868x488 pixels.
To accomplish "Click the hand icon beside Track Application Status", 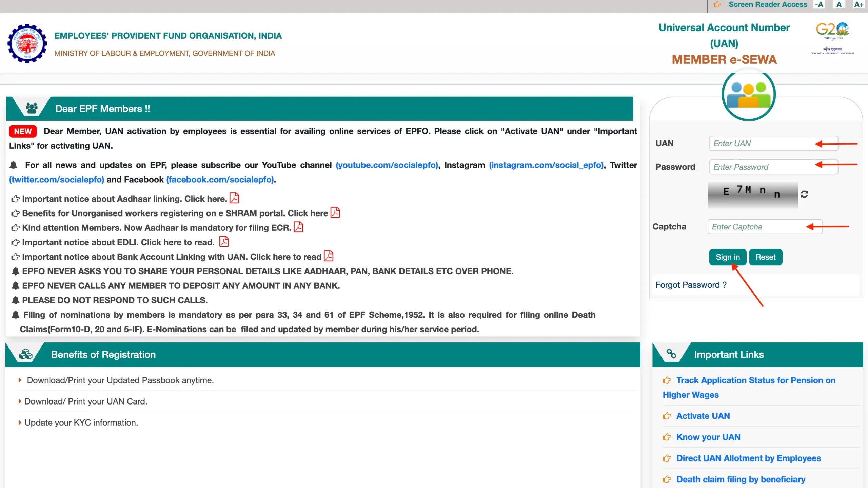I will tap(667, 380).
